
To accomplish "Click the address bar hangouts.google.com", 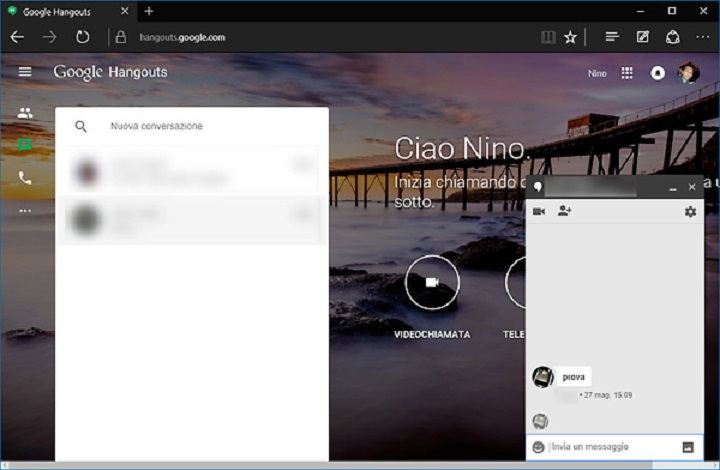I will [x=182, y=38].
